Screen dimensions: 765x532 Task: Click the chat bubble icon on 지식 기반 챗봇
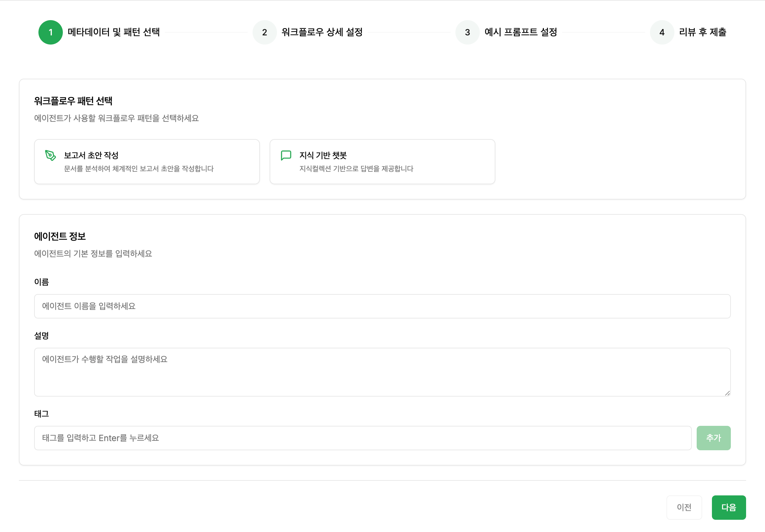click(286, 155)
